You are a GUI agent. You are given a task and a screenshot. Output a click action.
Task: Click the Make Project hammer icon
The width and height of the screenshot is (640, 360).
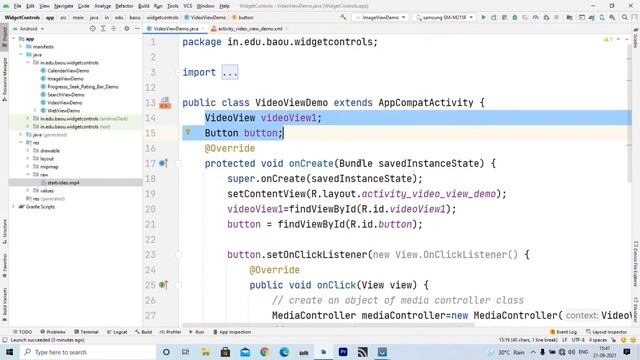[343, 18]
